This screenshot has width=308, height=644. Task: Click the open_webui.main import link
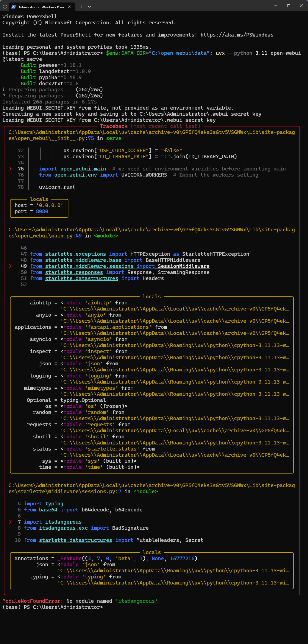click(x=83, y=169)
